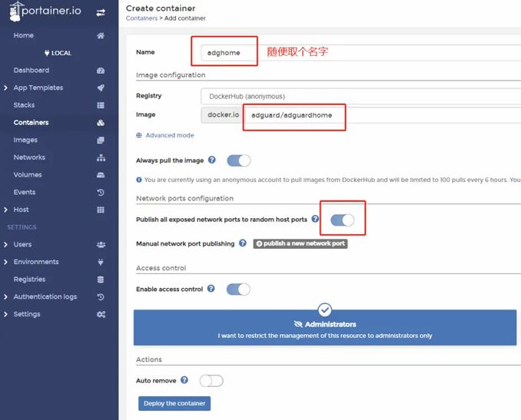Image resolution: width=521 pixels, height=420 pixels.
Task: Collapse sidebar using the double-arrow icon
Action: point(101,12)
